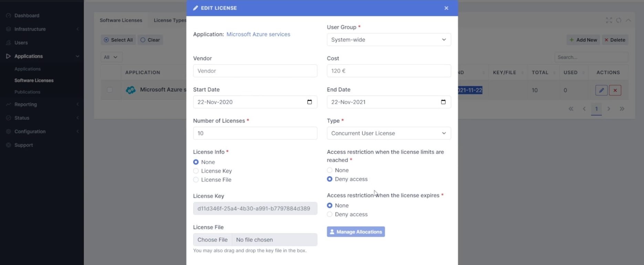Open the Microsoft Azure services link
644x265 pixels.
(x=258, y=34)
